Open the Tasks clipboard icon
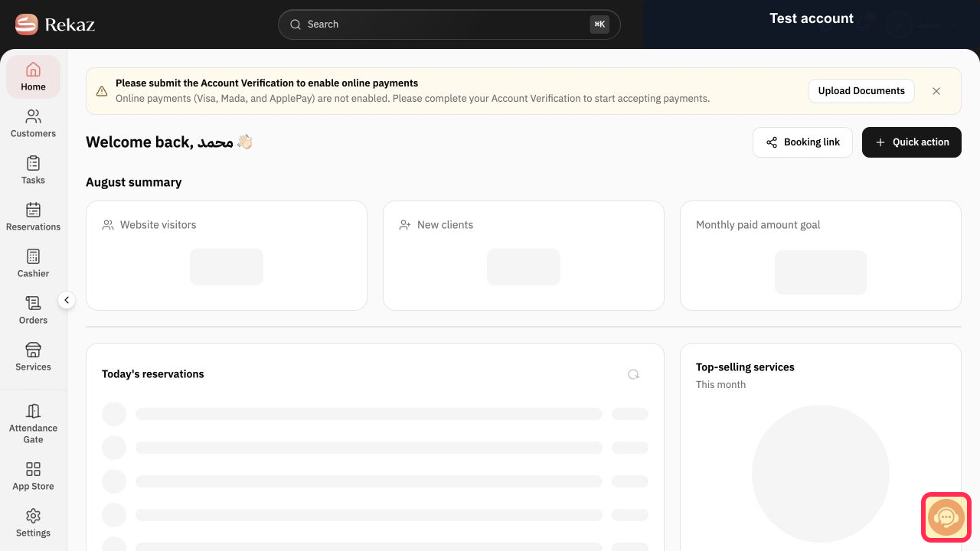 [33, 164]
